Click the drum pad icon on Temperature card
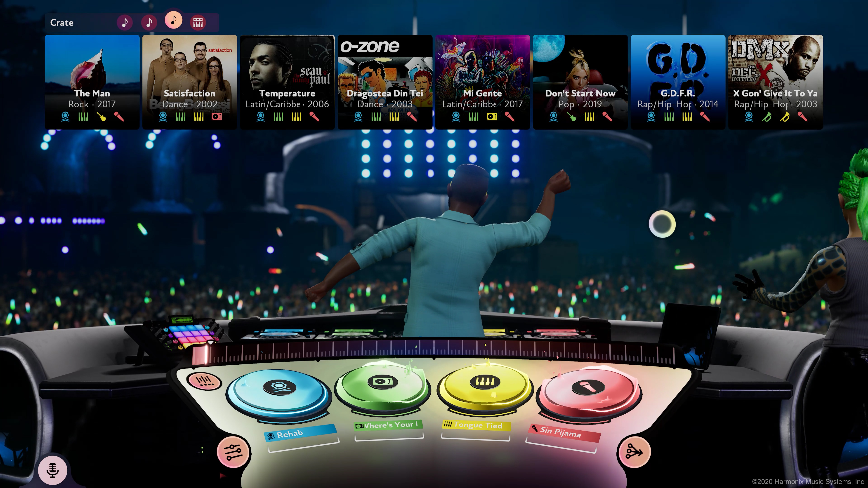 point(260,117)
